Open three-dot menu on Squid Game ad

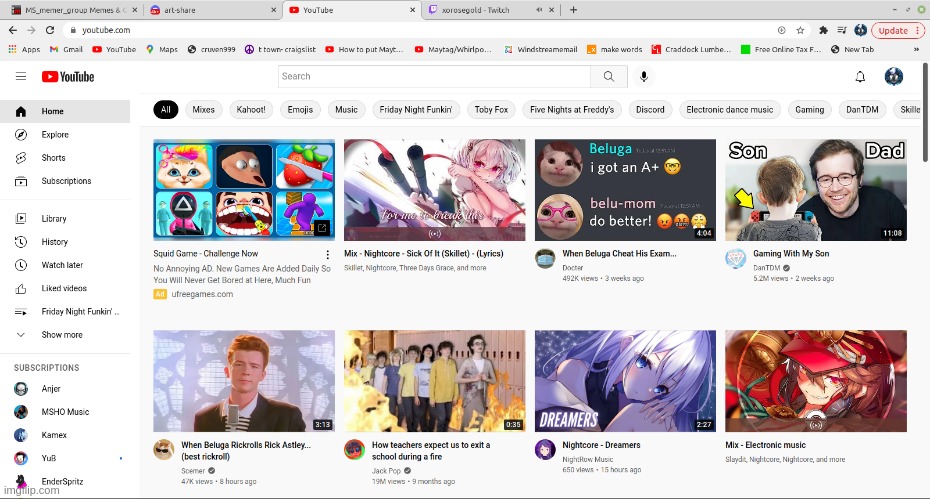327,255
